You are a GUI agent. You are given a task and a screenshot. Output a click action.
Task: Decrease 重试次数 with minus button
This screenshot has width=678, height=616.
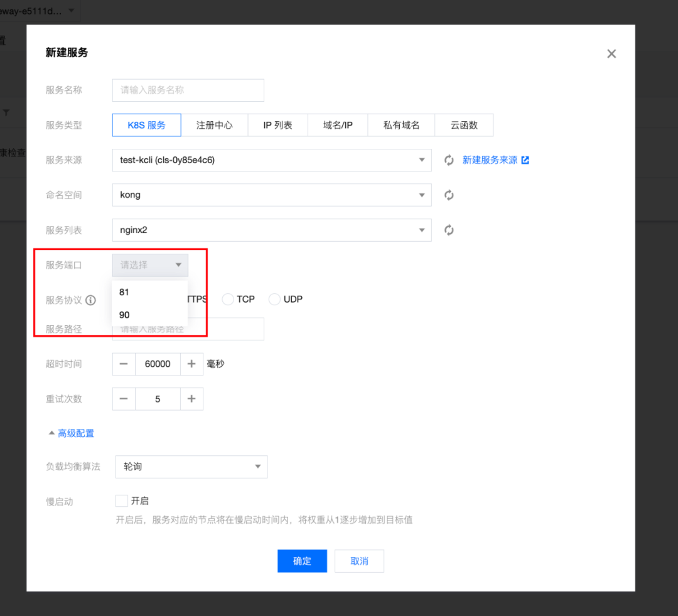pyautogui.click(x=124, y=399)
